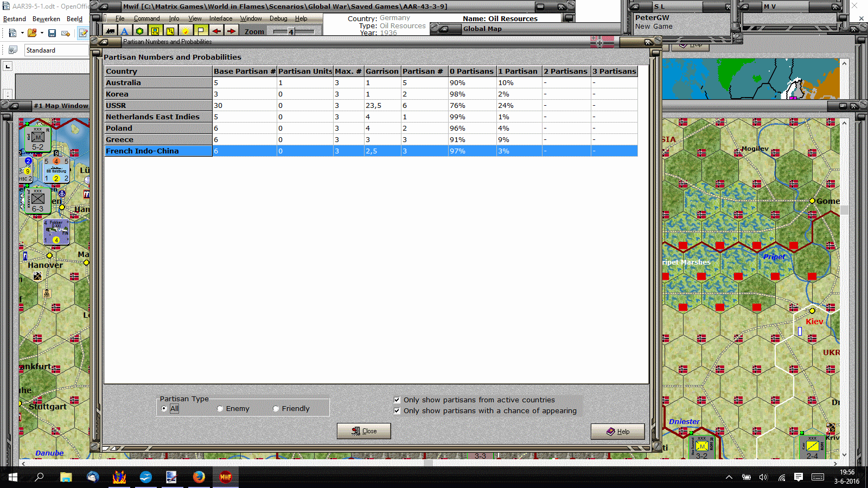868x488 pixels.
Task: Click the red right arrow toolbar icon
Action: click(232, 31)
